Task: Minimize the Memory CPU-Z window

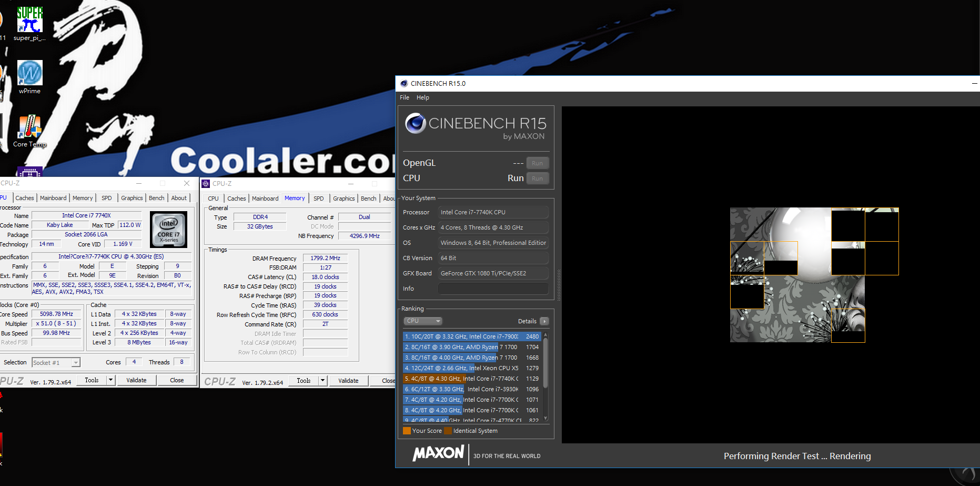Action: (352, 184)
